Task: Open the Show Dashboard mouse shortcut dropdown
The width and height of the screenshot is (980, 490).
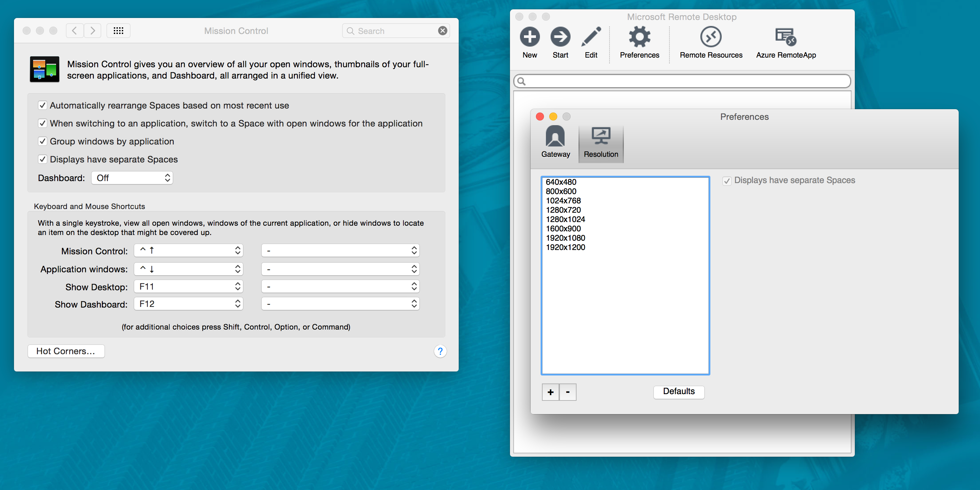Action: 341,304
